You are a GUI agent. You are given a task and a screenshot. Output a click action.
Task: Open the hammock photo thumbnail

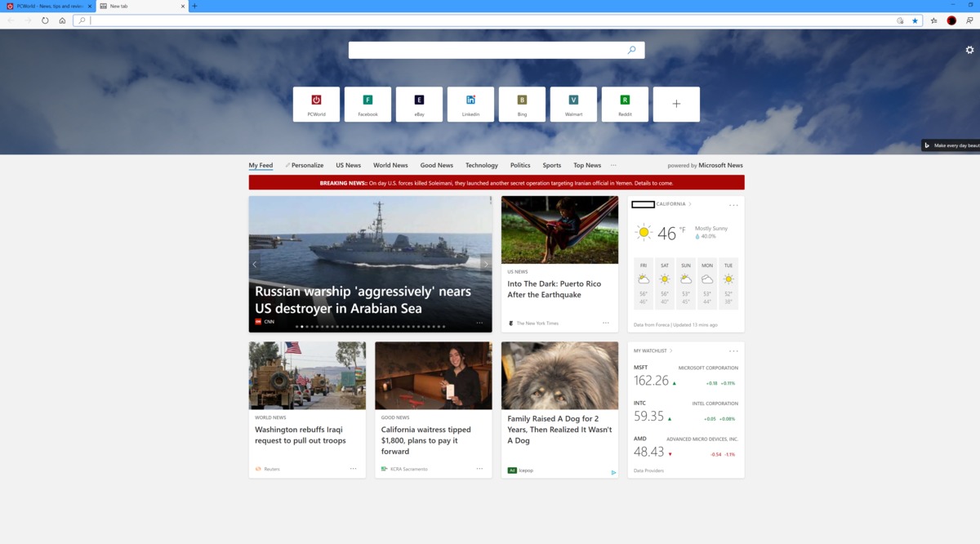559,230
